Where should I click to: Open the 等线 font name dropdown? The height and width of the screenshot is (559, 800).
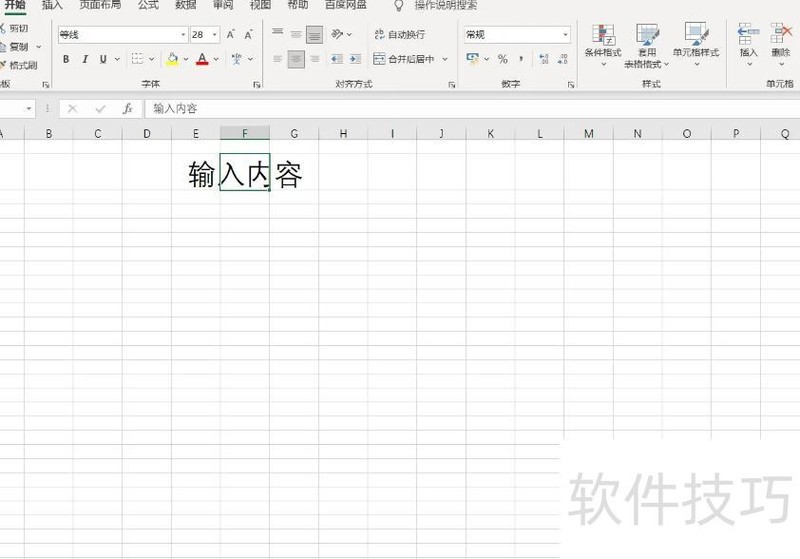[x=183, y=35]
